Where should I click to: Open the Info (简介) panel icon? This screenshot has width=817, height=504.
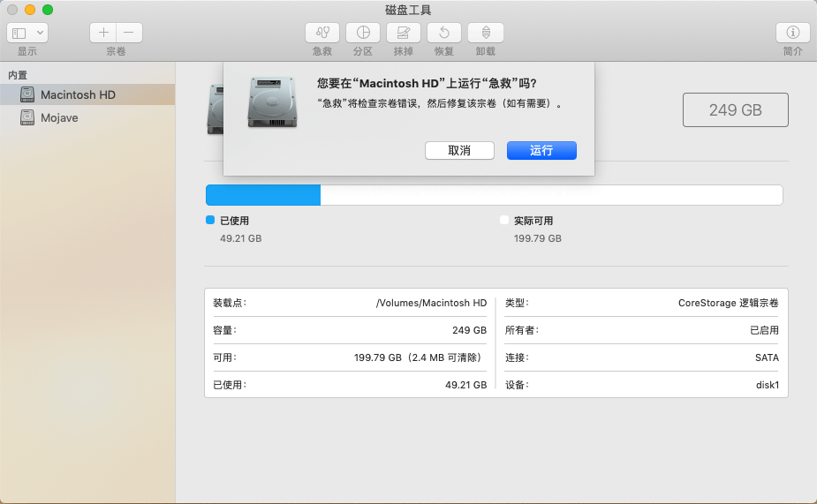792,33
